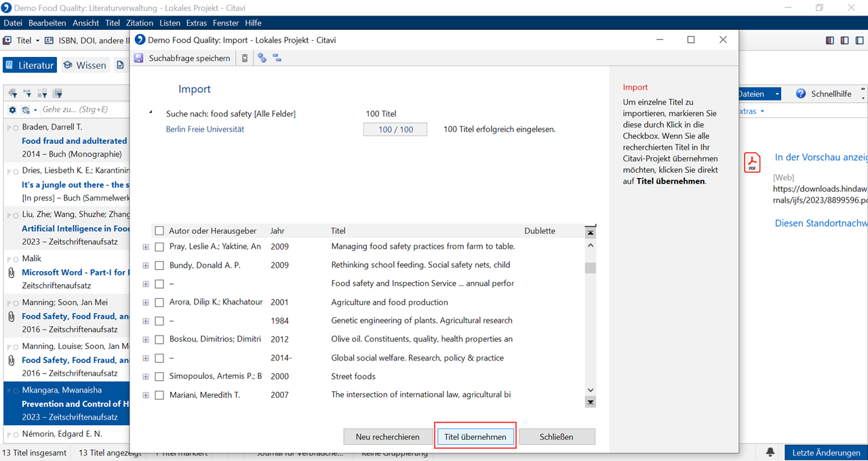
Task: Click the ISBN, DOI card icon in main toolbar
Action: pos(49,41)
